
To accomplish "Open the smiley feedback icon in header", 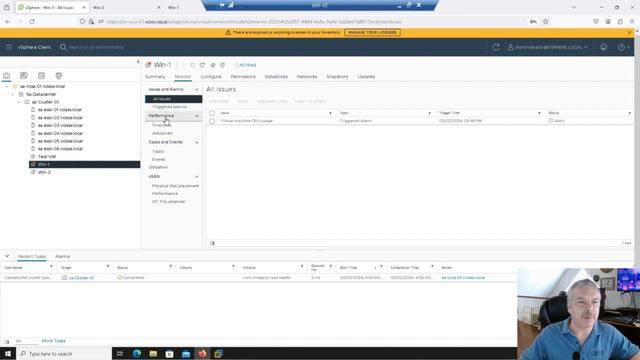I will click(603, 47).
